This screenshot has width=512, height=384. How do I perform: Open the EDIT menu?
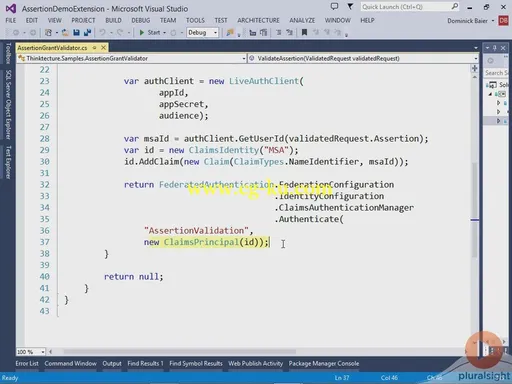click(x=32, y=21)
